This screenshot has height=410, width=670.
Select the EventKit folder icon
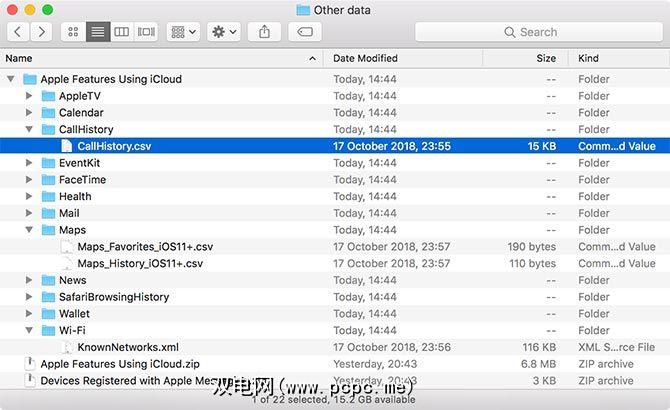pyautogui.click(x=48, y=163)
